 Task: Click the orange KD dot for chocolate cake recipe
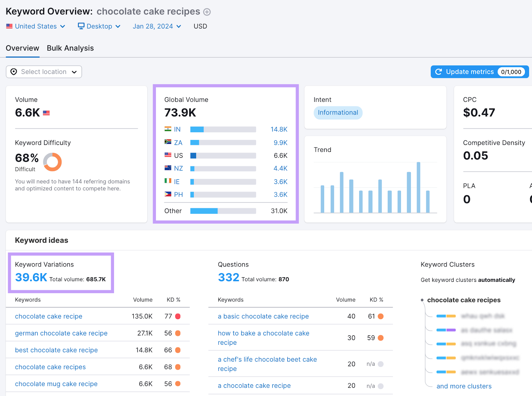coord(177,316)
